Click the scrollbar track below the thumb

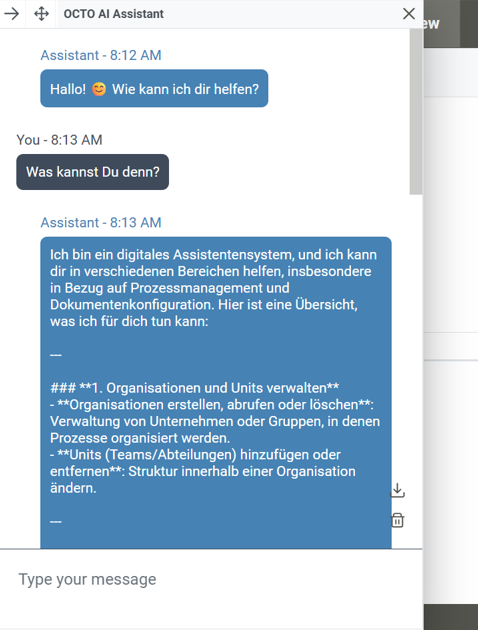pos(416,370)
